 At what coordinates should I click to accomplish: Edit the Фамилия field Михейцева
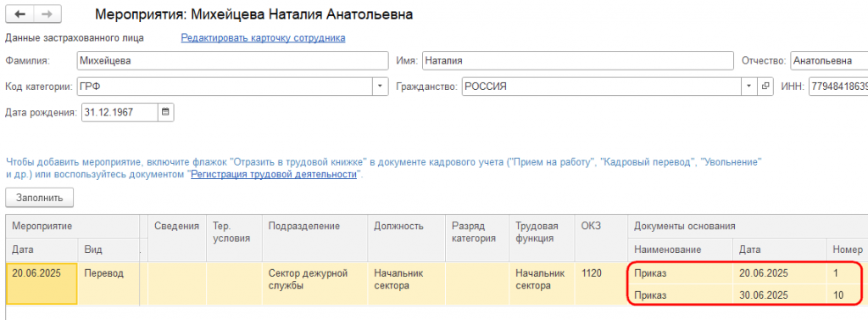(x=232, y=61)
